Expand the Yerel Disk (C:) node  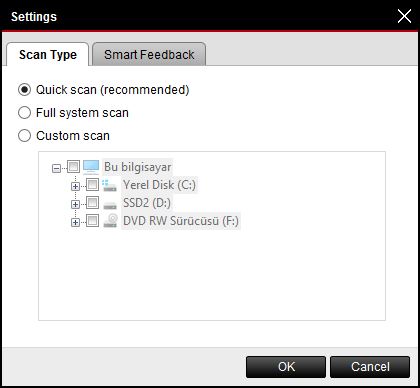pos(75,186)
